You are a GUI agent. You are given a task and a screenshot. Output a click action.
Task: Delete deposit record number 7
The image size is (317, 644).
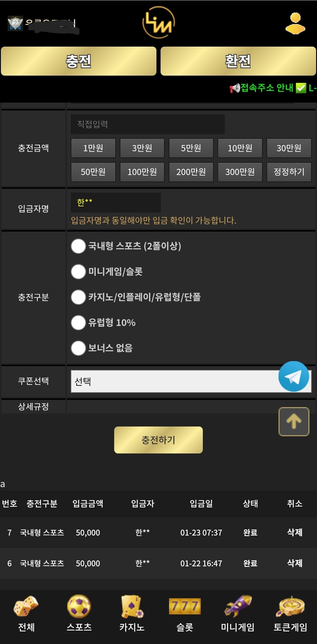[294, 532]
